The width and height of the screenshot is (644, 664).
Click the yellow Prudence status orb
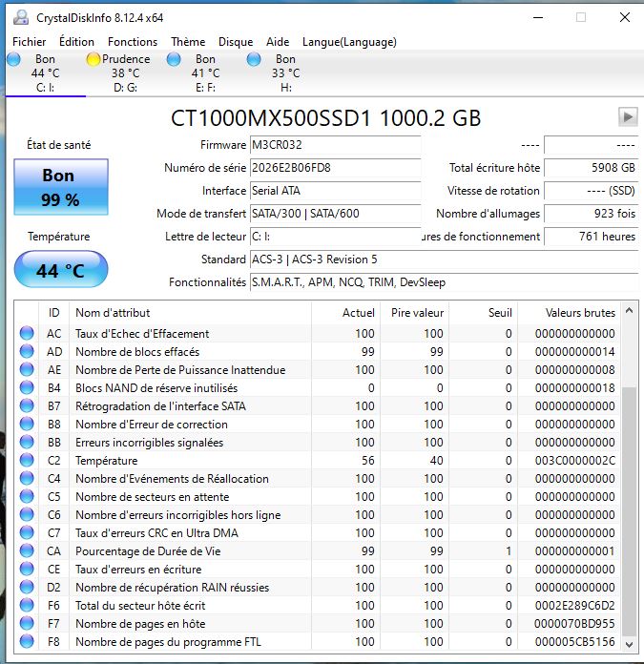point(93,59)
